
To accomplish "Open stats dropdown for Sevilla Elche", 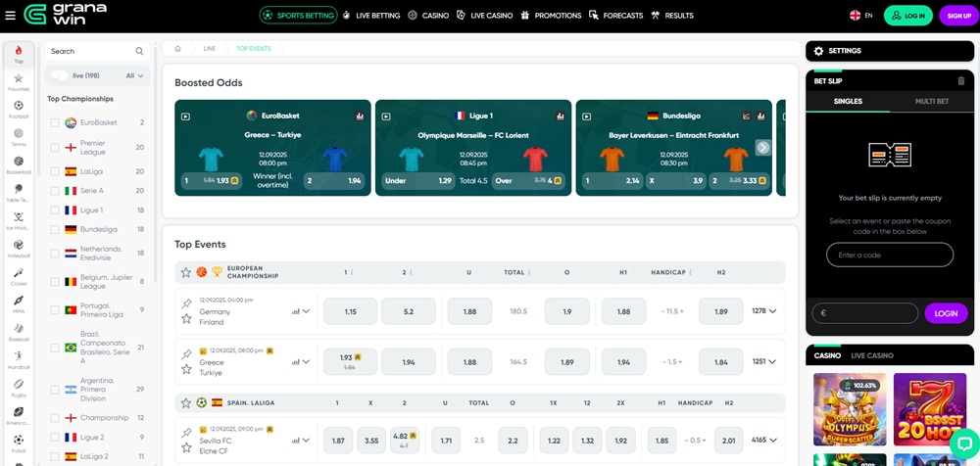I will (301, 441).
